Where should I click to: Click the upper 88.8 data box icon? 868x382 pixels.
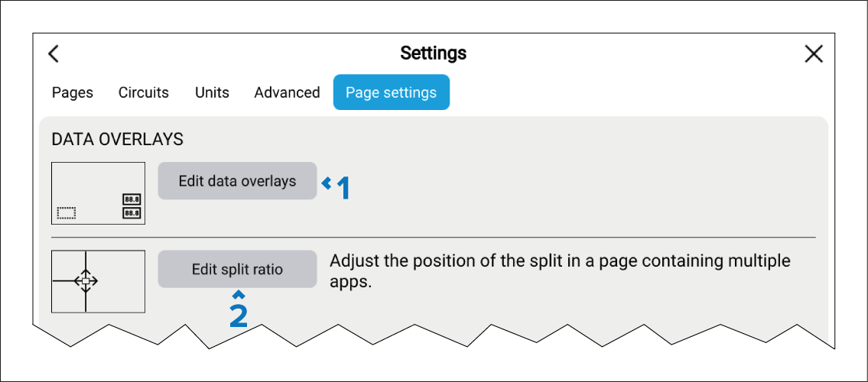pyautogui.click(x=132, y=200)
